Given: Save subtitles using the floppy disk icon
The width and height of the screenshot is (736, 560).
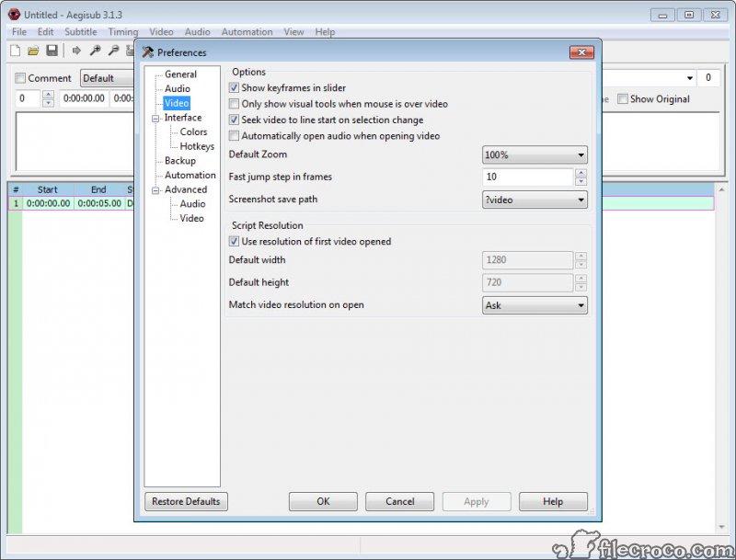Looking at the screenshot, I should 52,51.
